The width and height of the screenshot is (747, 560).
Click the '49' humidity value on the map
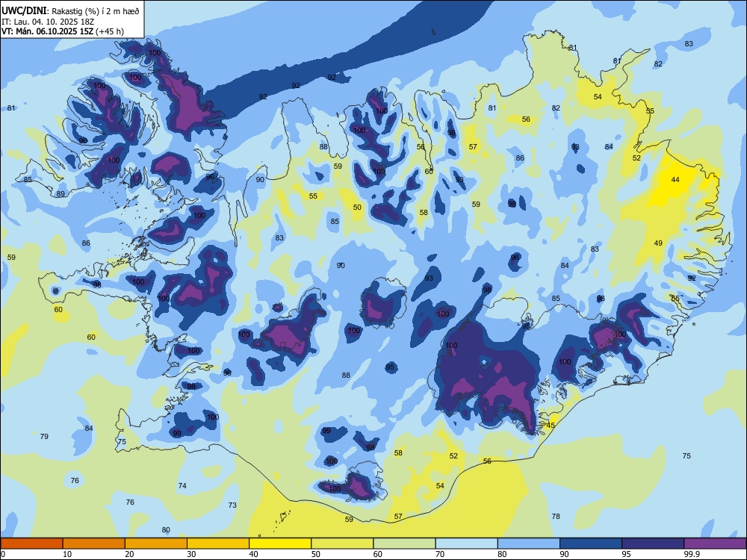[x=658, y=243]
